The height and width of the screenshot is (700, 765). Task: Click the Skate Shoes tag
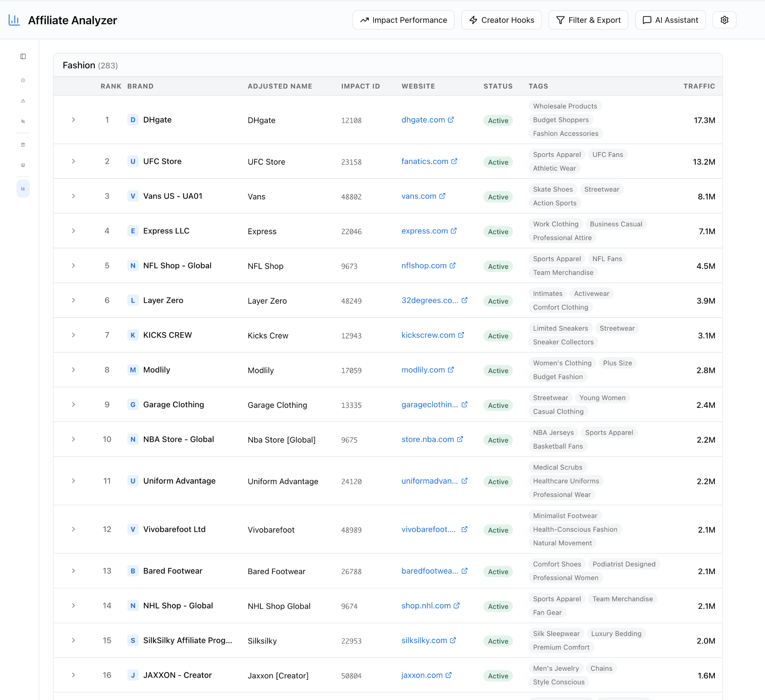tap(553, 189)
